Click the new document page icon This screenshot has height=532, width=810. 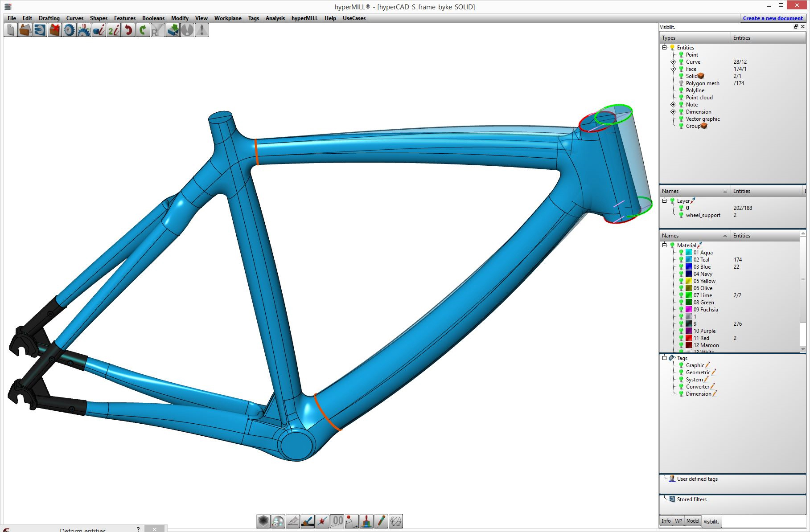tap(11, 30)
